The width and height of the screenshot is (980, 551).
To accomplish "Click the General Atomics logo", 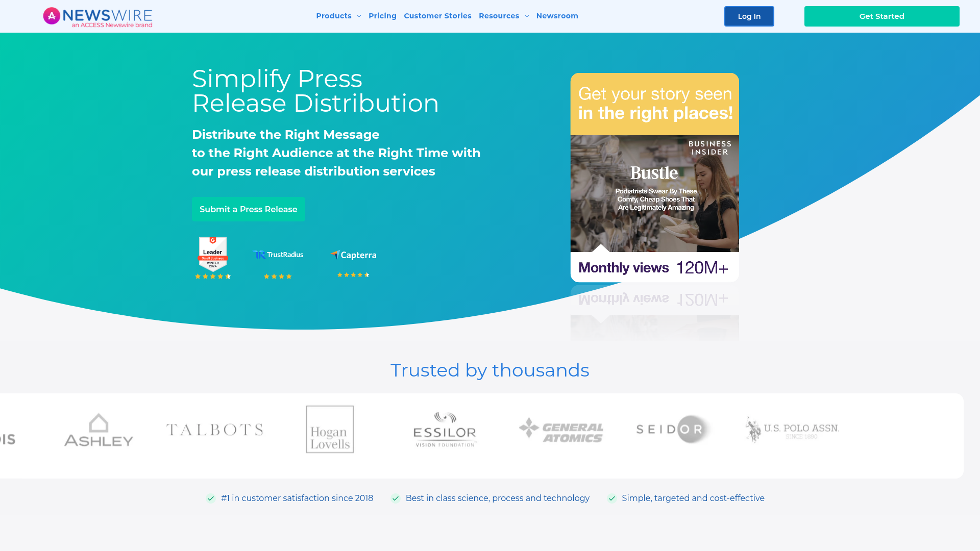I will (561, 430).
